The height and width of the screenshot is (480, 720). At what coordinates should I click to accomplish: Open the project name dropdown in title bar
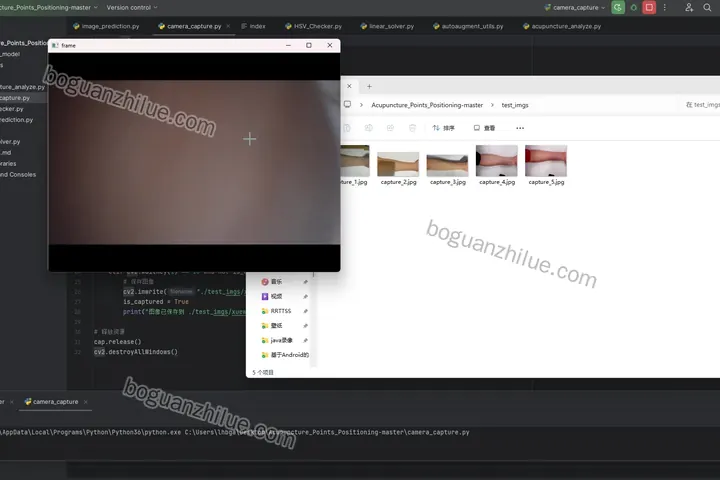tap(49, 7)
